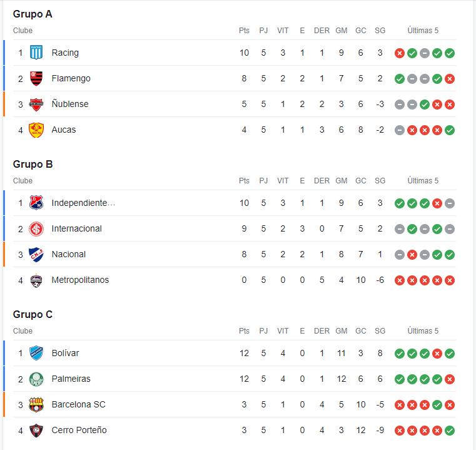
Task: Click the Bolívar team name
Action: 65,353
